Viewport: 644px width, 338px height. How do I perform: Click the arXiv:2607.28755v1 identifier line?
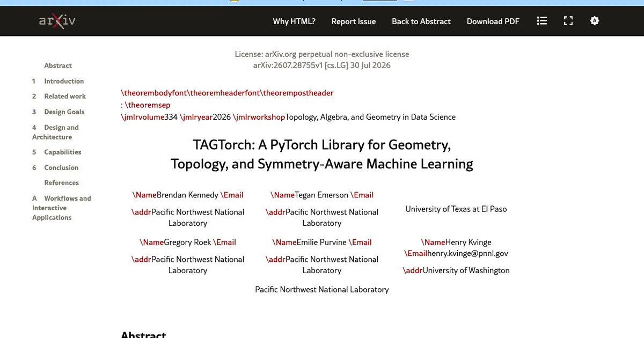(322, 65)
